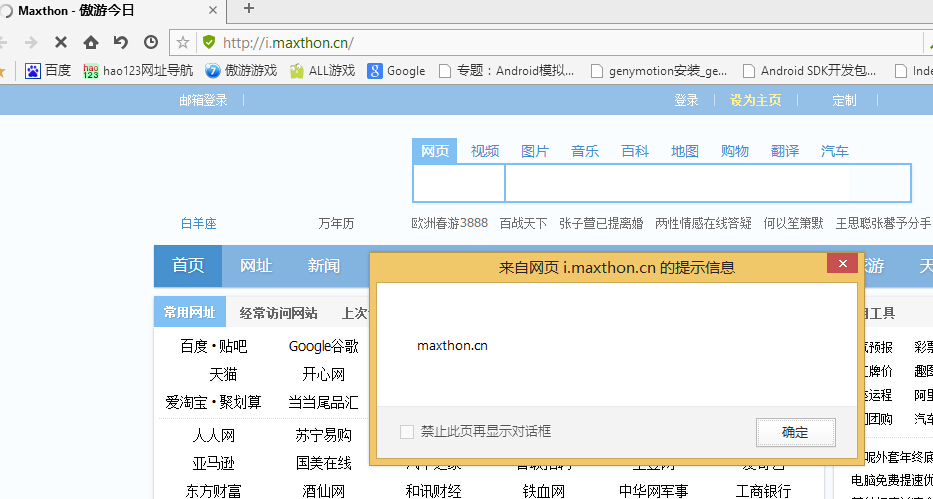
Task: Open history with the clock icon
Action: coord(151,42)
